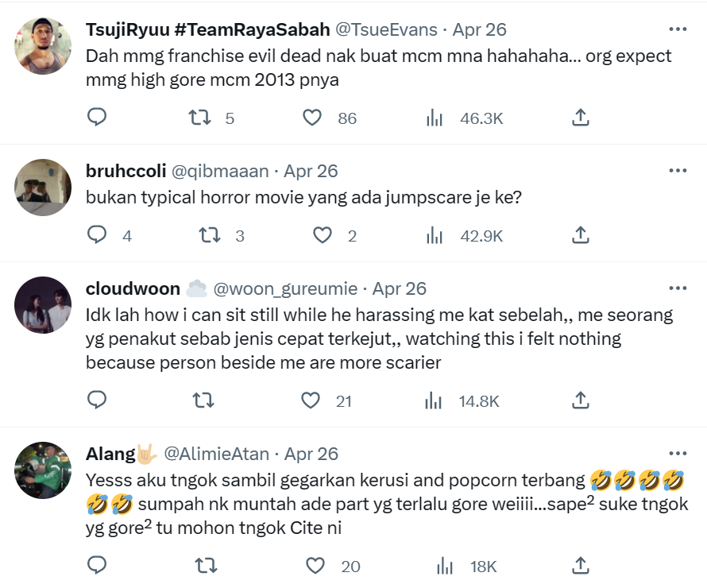Like bruhccoli's tweet with 2 likes
707x588 pixels.
[322, 235]
